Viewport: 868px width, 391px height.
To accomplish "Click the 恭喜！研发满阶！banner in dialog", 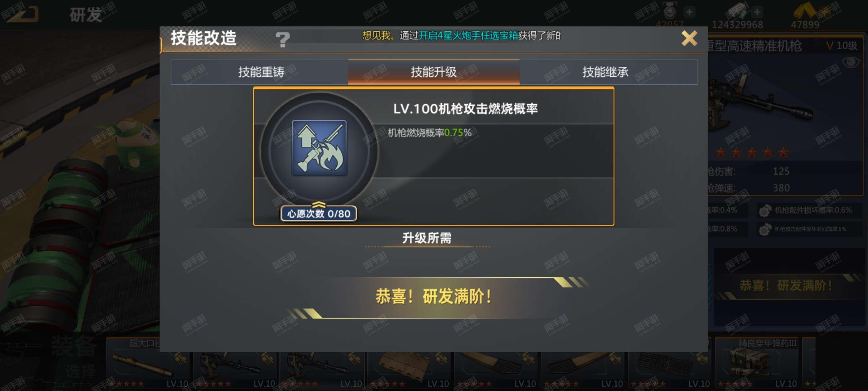I will click(433, 297).
